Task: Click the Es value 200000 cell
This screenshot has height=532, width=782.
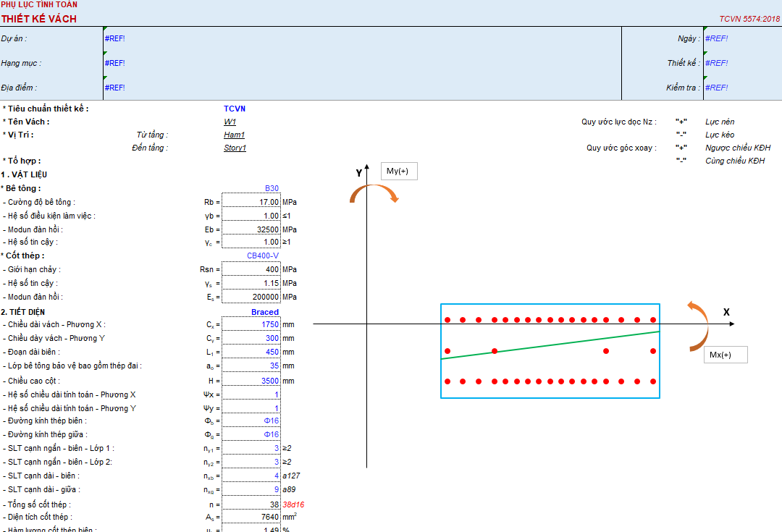Action: (251, 297)
